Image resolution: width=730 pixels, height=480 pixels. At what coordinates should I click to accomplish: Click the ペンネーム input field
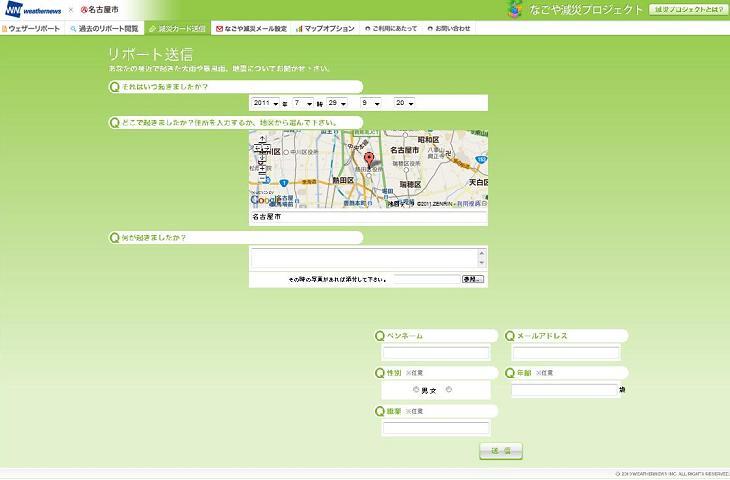(x=436, y=353)
